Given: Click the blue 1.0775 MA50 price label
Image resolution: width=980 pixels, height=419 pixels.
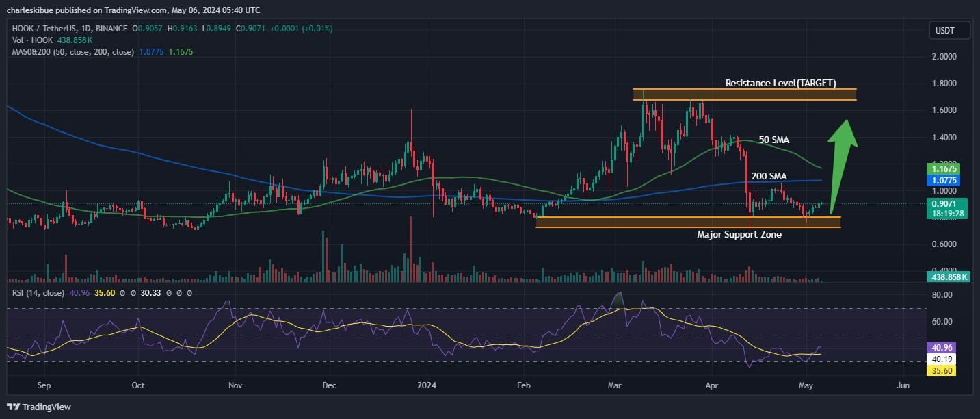Looking at the screenshot, I should (945, 180).
